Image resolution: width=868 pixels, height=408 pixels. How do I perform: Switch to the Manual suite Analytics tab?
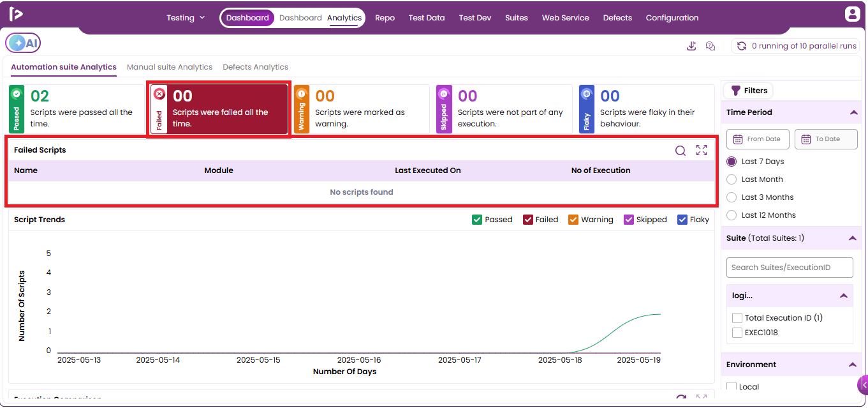170,67
